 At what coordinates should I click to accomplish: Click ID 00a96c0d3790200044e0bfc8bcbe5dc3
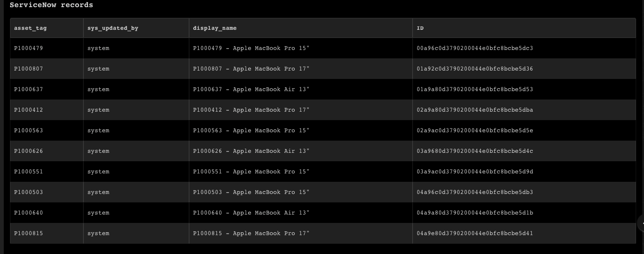475,48
